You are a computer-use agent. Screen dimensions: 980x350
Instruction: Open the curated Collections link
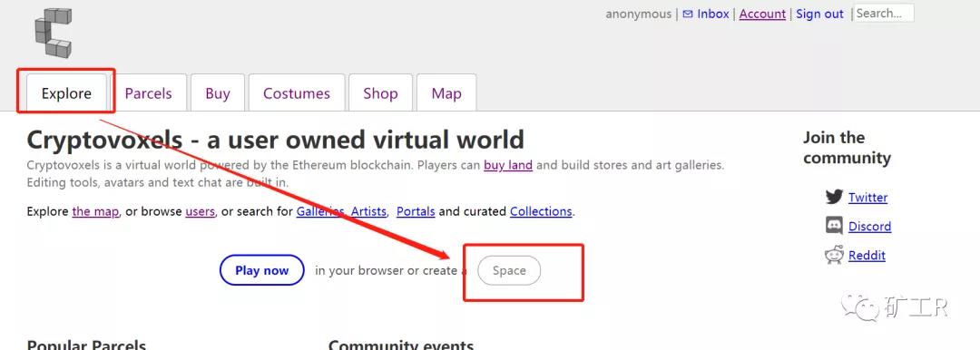541,211
